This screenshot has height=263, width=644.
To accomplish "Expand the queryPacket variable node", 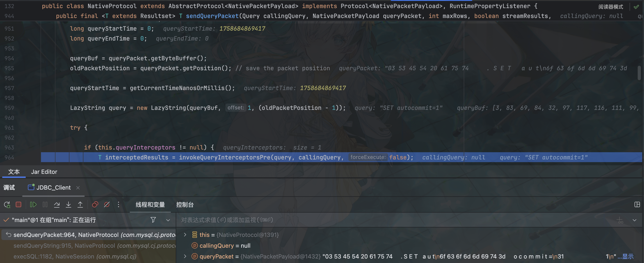I will pos(185,256).
